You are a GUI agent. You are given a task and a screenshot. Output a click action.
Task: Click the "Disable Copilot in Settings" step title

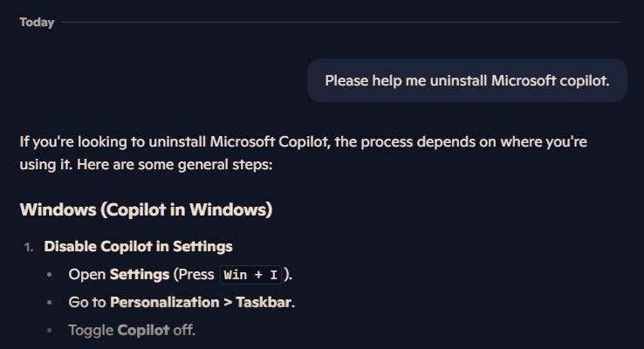[x=138, y=246]
